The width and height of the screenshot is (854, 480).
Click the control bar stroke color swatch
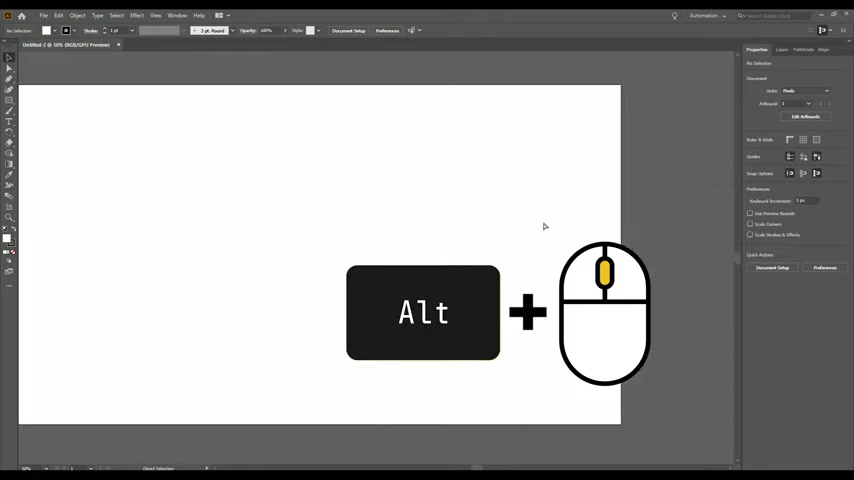click(x=66, y=31)
